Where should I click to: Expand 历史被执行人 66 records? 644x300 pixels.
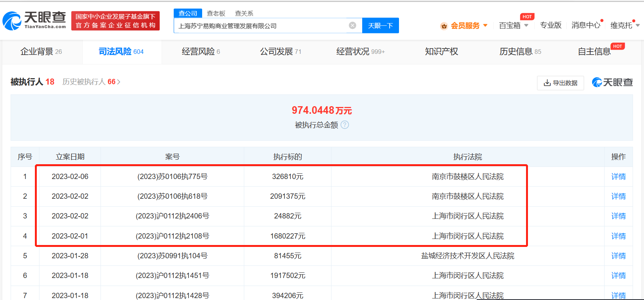(91, 82)
